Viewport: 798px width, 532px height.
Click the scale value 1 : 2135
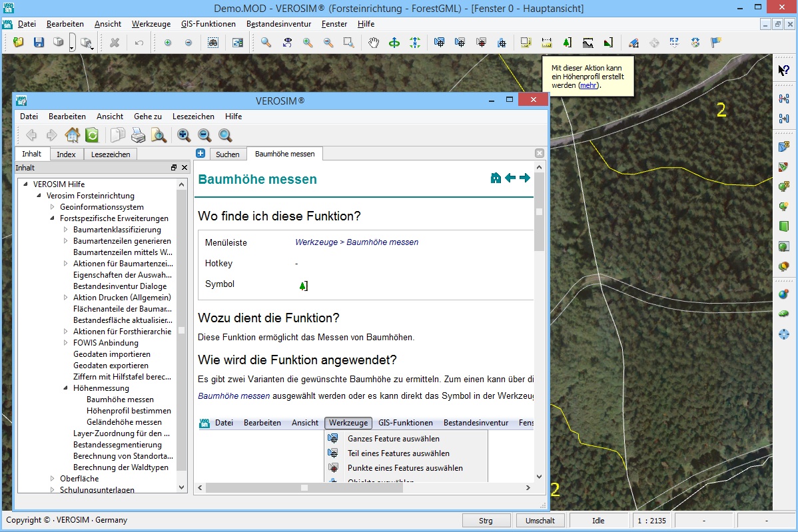652,520
